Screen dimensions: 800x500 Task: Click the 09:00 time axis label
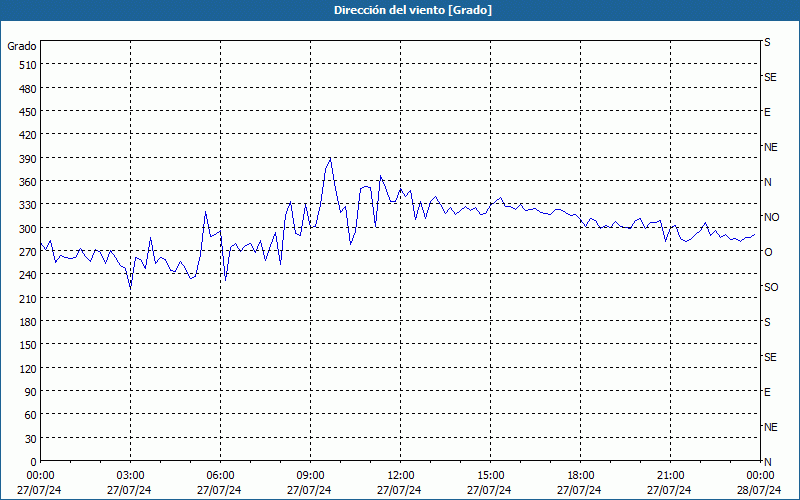310,476
